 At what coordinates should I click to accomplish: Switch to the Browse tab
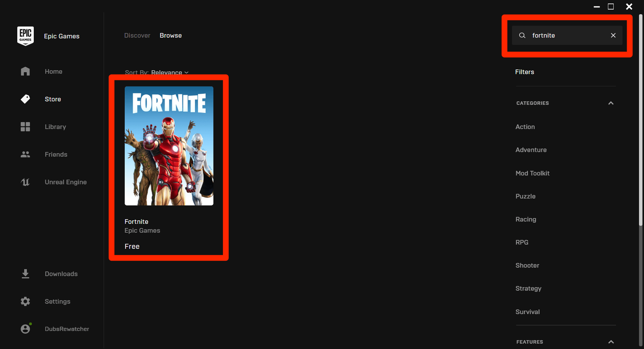171,35
